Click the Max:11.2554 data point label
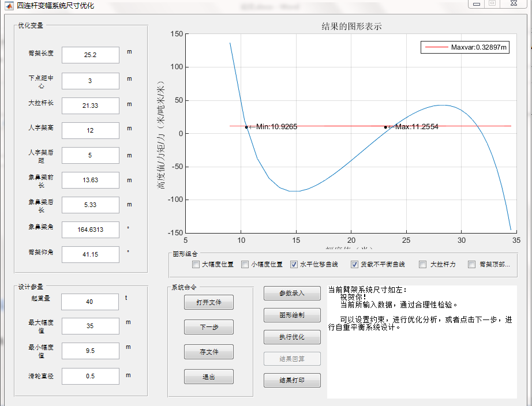The image size is (532, 406). click(x=417, y=127)
